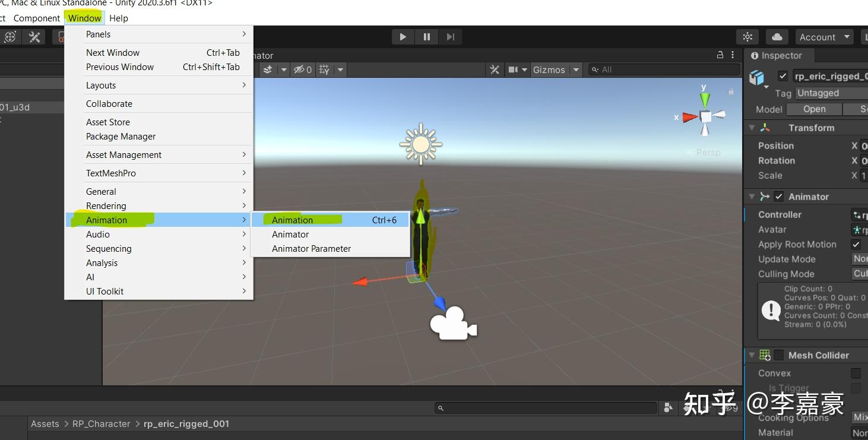Image resolution: width=868 pixels, height=440 pixels.
Task: Click the hidden objects count eye icon
Action: pyautogui.click(x=299, y=69)
